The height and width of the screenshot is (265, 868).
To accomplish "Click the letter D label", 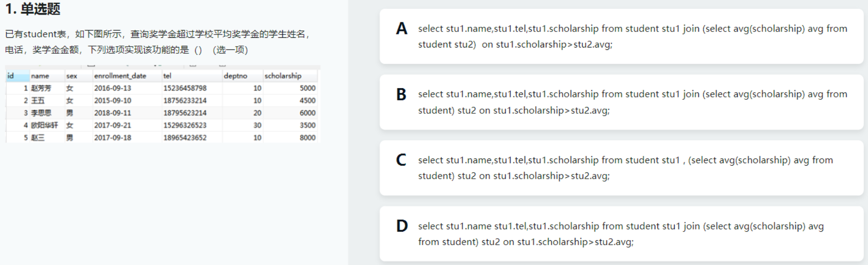I will [x=402, y=226].
